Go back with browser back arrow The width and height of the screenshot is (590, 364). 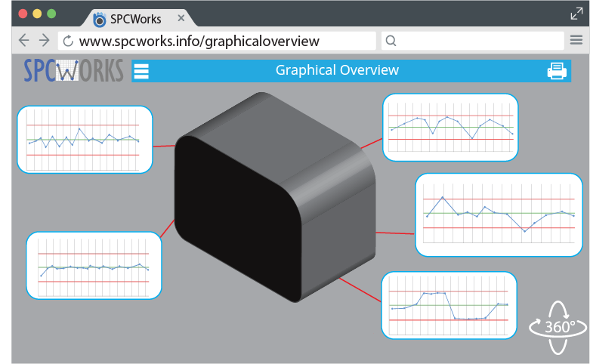click(24, 41)
